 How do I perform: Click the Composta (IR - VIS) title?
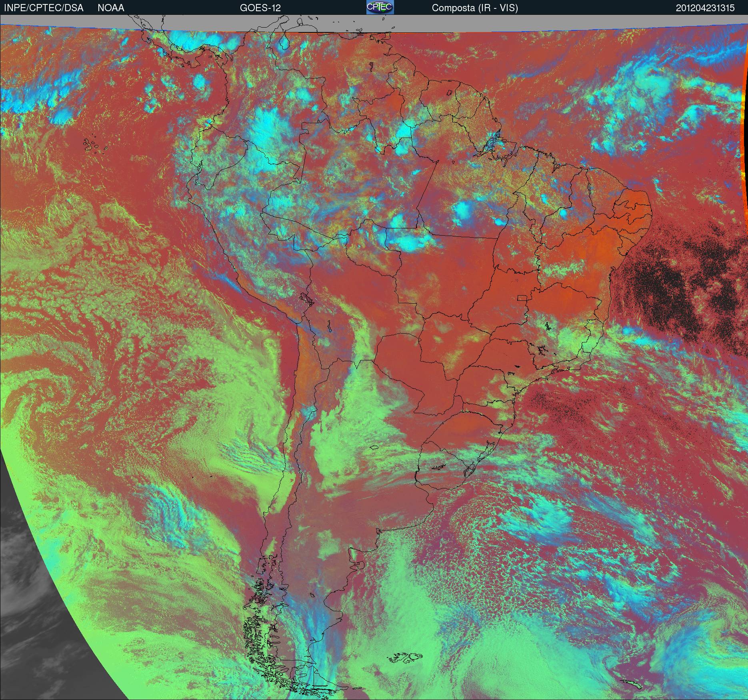tap(475, 8)
